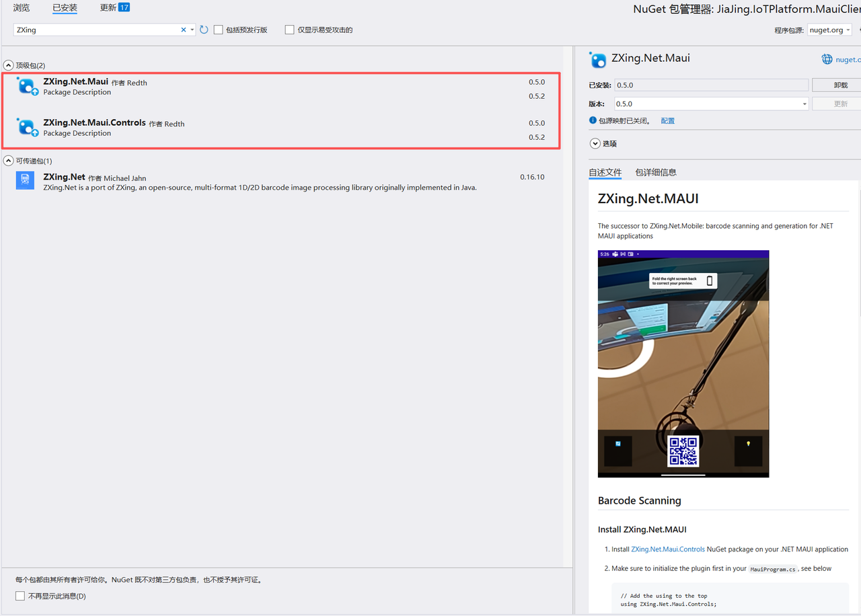Collapse the 可传递包(1) group
The height and width of the screenshot is (616, 861).
(8, 161)
